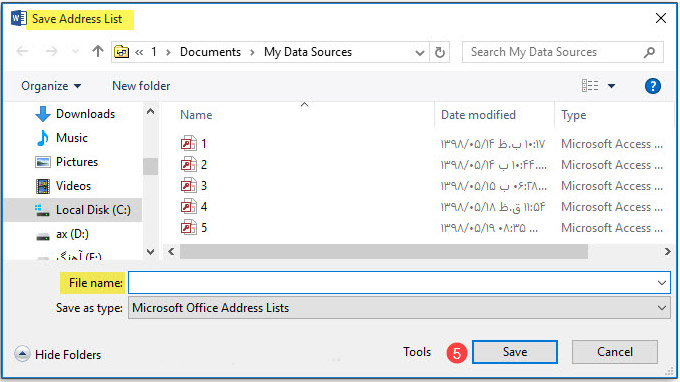680x382 pixels.
Task: Click the search magnifier icon
Action: pos(649,52)
